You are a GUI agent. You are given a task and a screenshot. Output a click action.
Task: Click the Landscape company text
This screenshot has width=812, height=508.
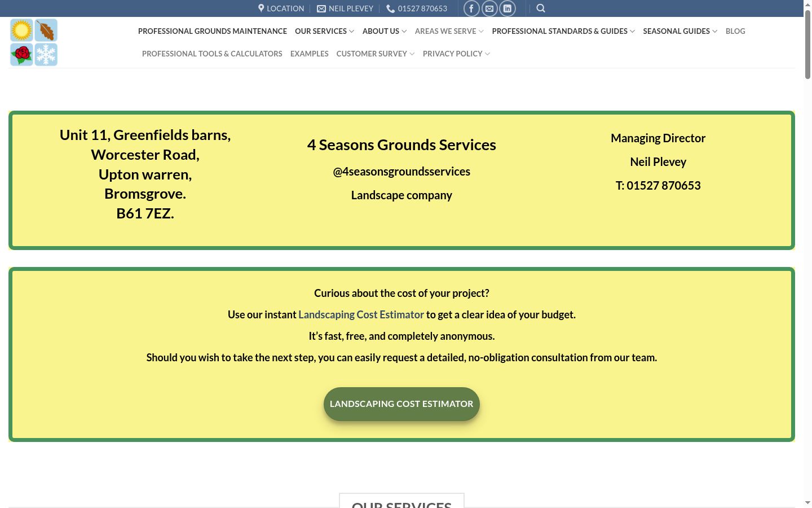click(x=401, y=195)
